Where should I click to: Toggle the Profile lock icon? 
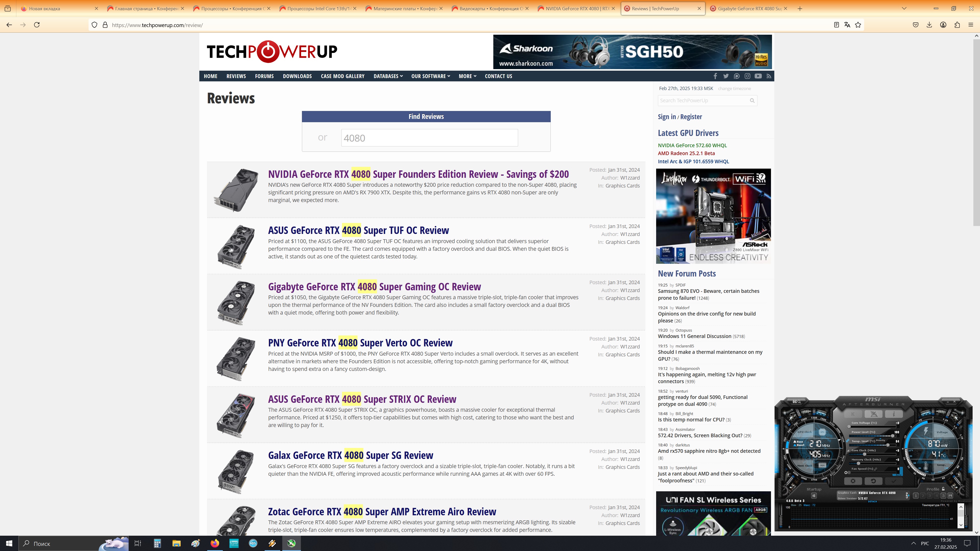[943, 489]
